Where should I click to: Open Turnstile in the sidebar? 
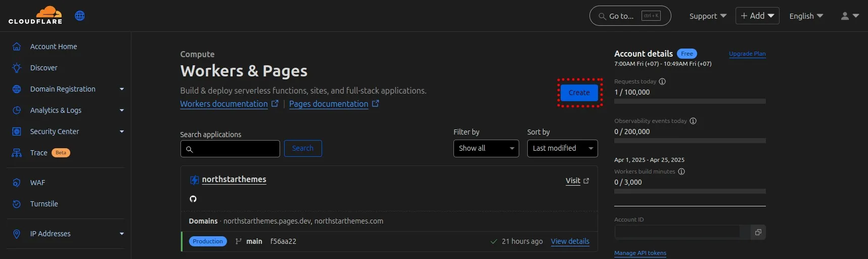[x=44, y=204]
